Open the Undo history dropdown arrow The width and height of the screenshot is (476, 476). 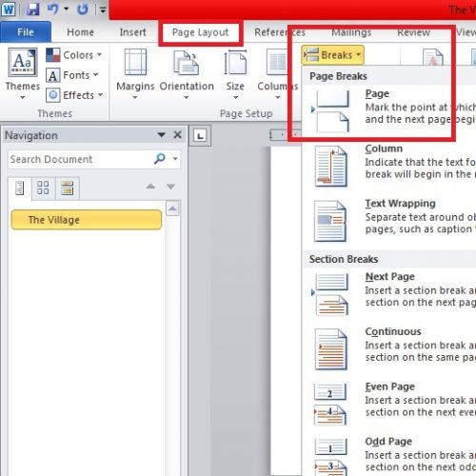click(x=67, y=9)
